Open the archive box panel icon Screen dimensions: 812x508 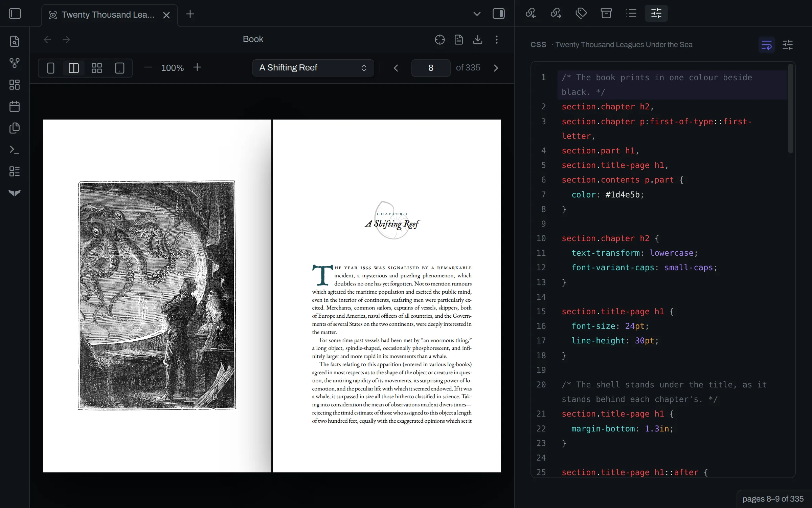tap(606, 14)
